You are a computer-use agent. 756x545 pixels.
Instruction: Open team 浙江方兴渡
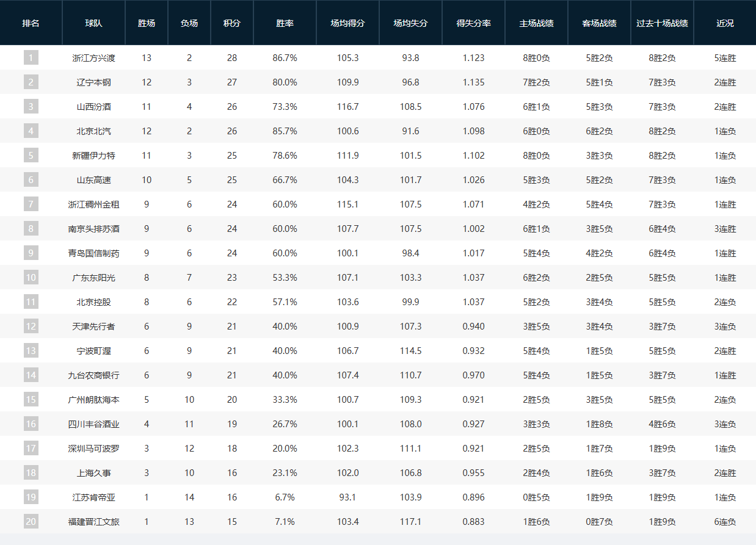[93, 58]
